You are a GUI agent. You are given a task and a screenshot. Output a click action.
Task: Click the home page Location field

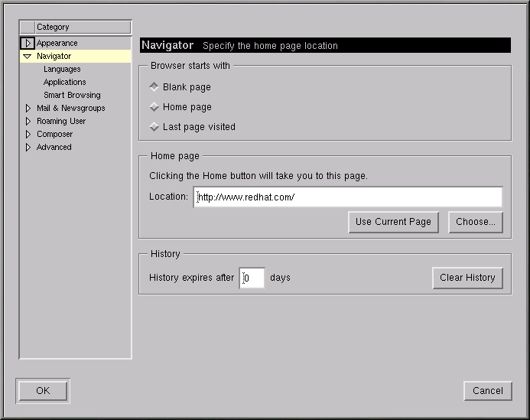click(348, 197)
